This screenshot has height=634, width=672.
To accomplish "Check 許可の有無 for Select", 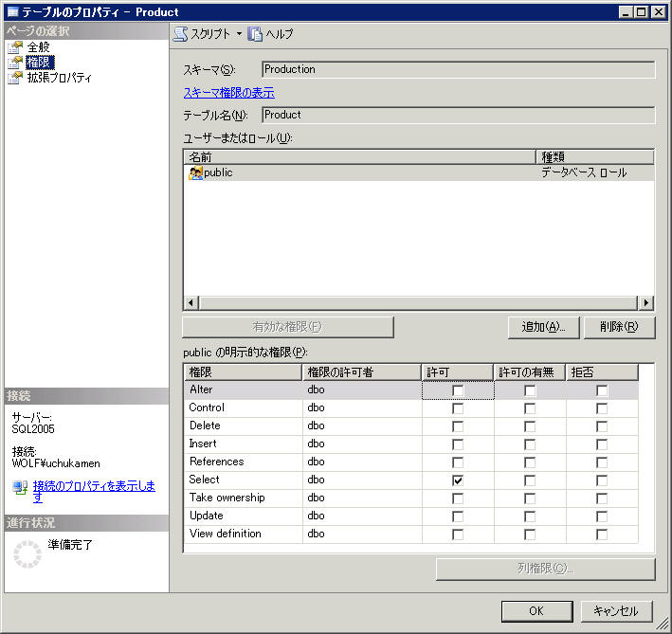I will (530, 480).
